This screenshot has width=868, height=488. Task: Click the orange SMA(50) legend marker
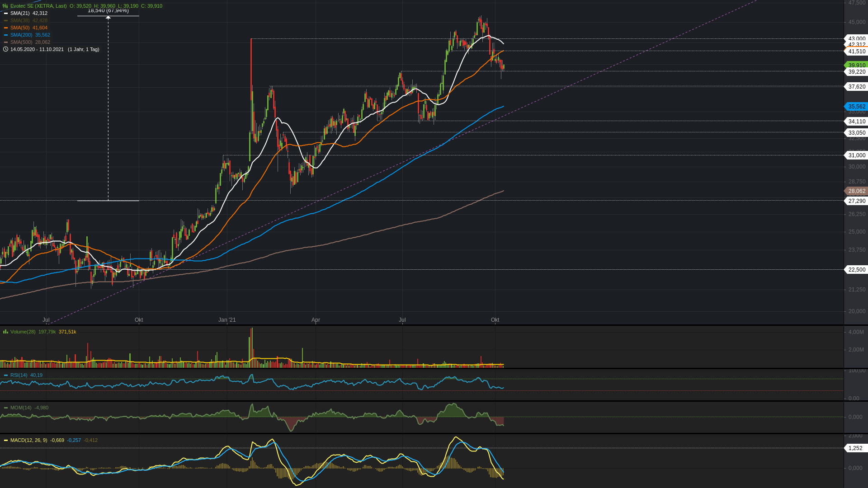[6, 28]
